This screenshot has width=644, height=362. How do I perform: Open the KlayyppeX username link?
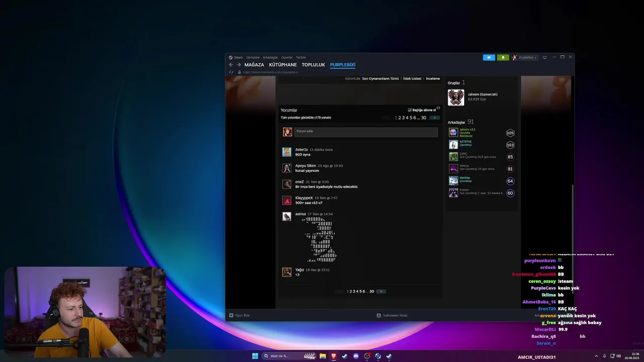(304, 198)
